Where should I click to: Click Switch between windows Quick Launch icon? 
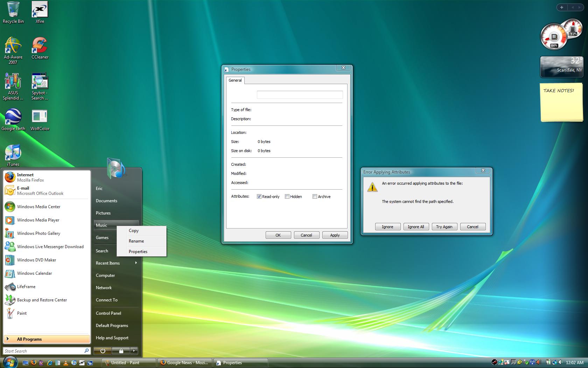pos(90,363)
